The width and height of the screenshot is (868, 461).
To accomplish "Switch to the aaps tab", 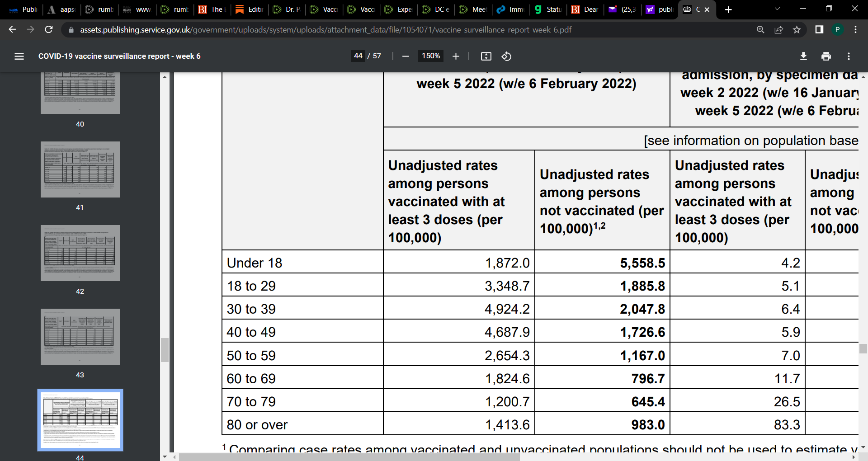I will (62, 9).
